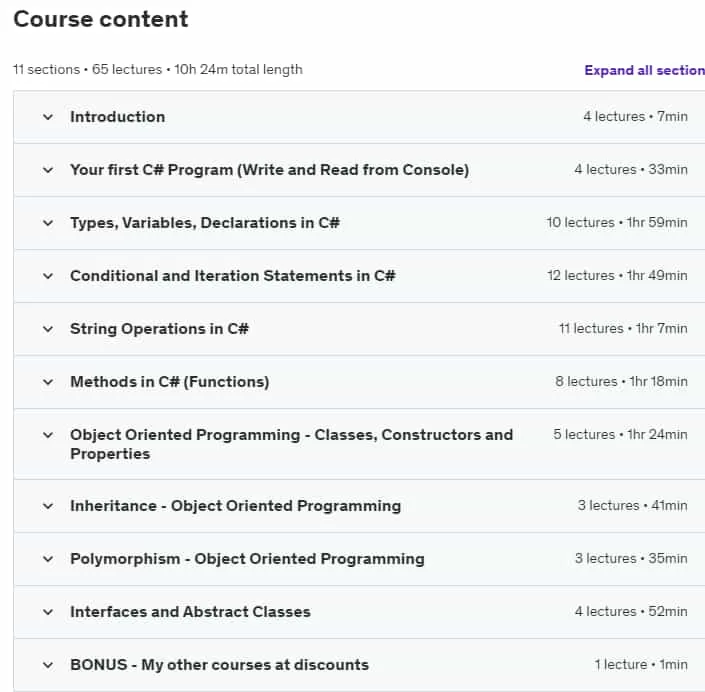Click the 4 lectures 52min label
Viewport: 705px width, 692px height.
pos(631,612)
